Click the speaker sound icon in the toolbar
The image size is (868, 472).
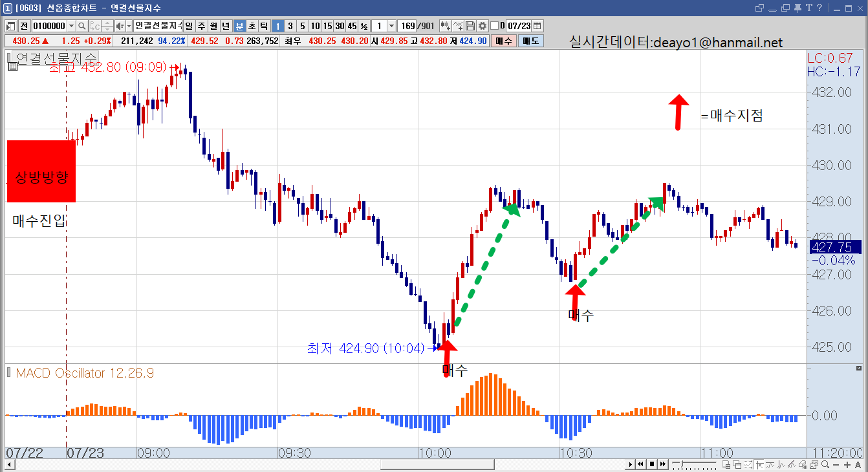point(120,26)
